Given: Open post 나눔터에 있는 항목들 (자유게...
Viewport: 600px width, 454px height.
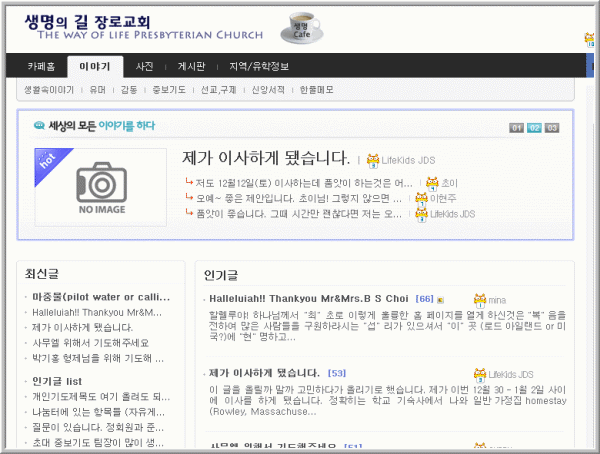Looking at the screenshot, I should pyautogui.click(x=98, y=412).
